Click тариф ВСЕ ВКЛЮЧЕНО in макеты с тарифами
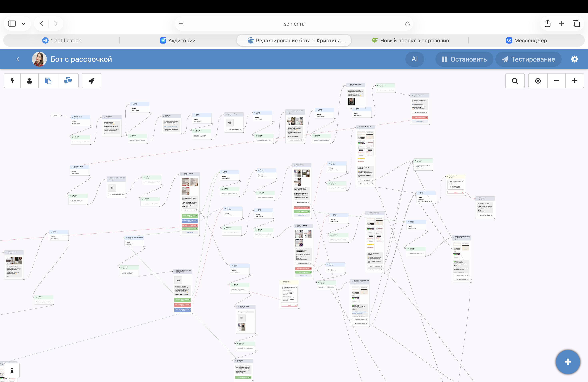Viewport: 588px width, 382px height. [x=190, y=221]
